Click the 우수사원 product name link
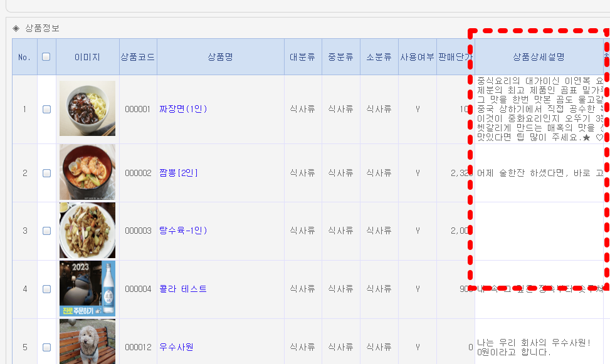The height and width of the screenshot is (364, 610). (176, 346)
